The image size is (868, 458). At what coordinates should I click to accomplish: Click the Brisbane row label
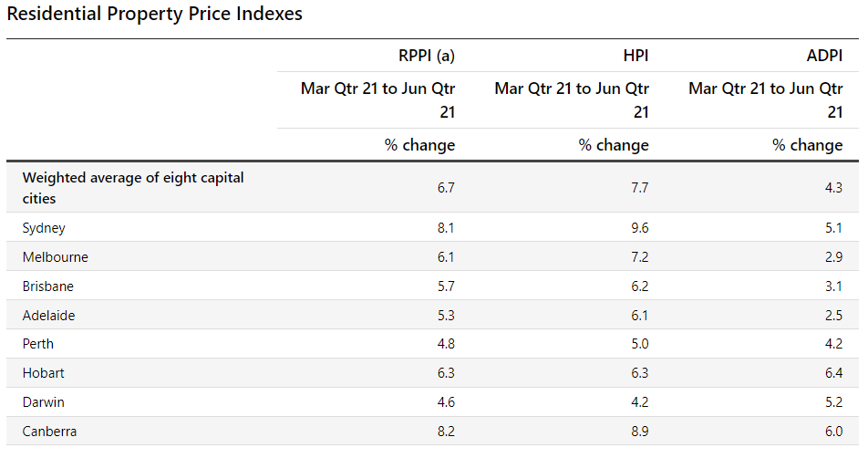pos(48,286)
